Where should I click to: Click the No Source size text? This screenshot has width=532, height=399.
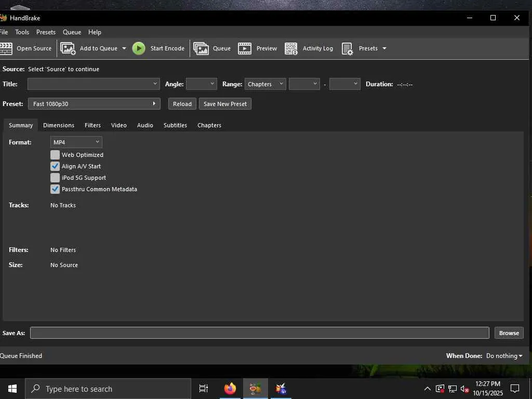64,265
